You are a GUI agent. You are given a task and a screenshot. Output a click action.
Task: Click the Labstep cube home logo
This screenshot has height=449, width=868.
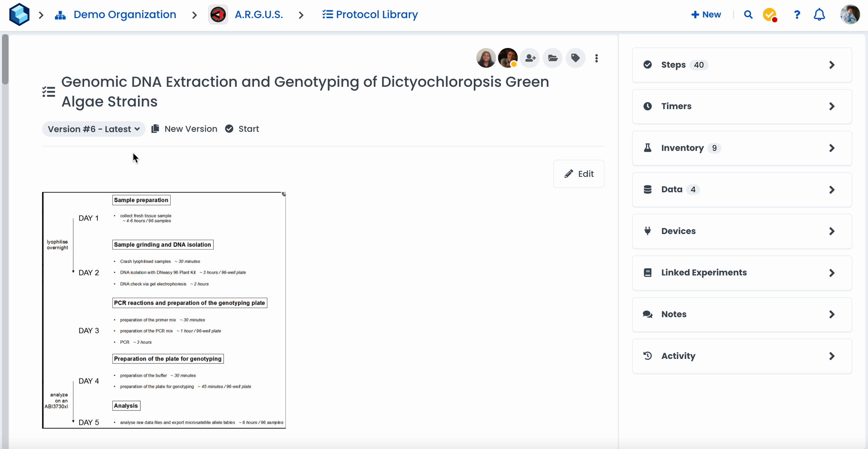pos(19,14)
